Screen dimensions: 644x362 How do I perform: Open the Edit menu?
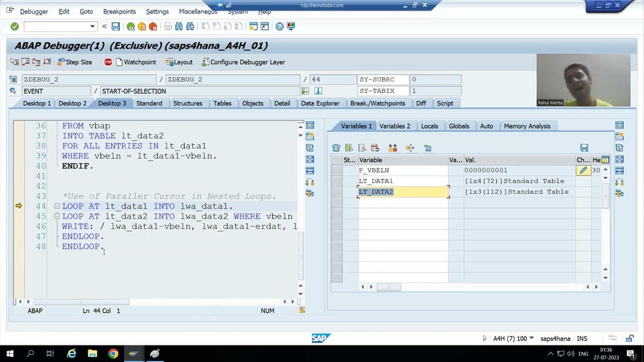point(64,11)
